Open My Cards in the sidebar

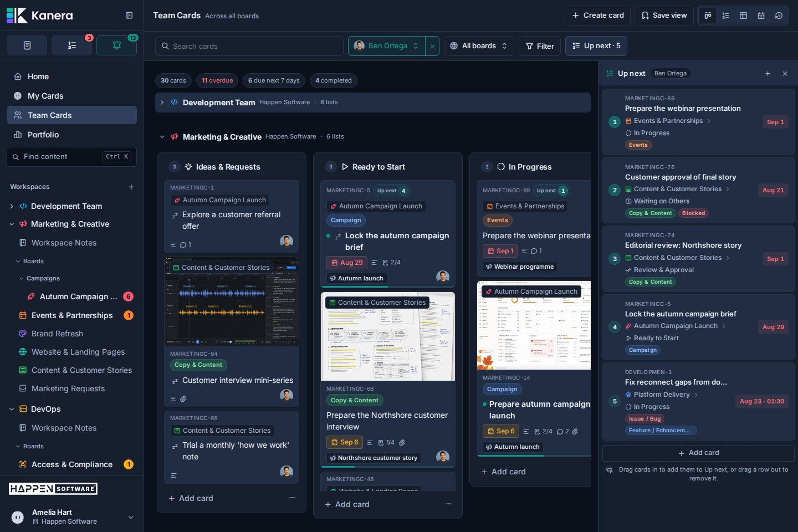pyautogui.click(x=71, y=96)
